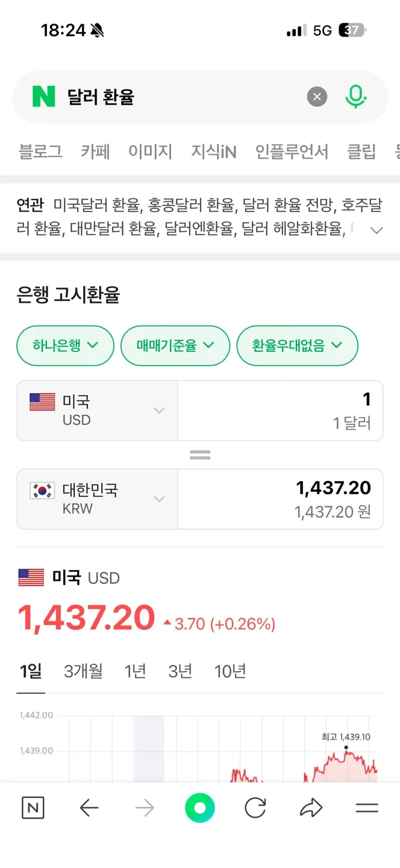
Task: Go back using the left arrow
Action: pyautogui.click(x=89, y=808)
